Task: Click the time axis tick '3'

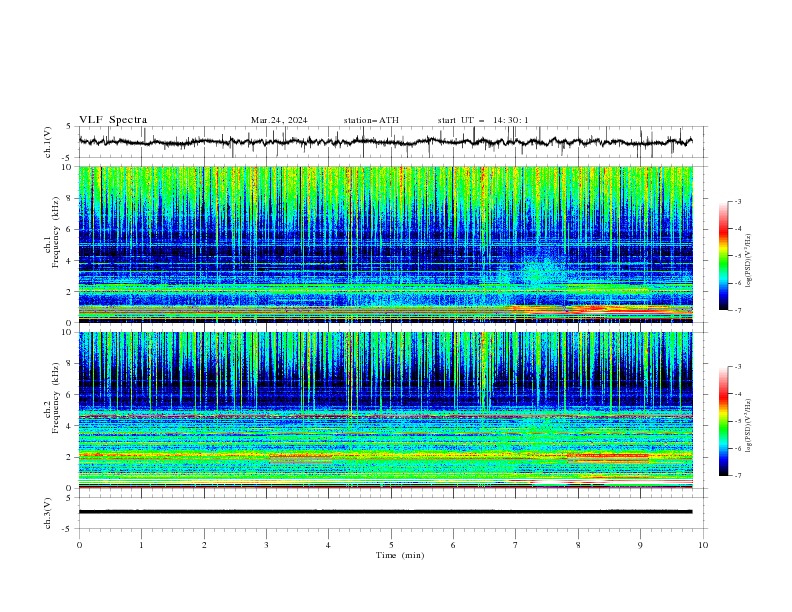Action: pos(266,545)
